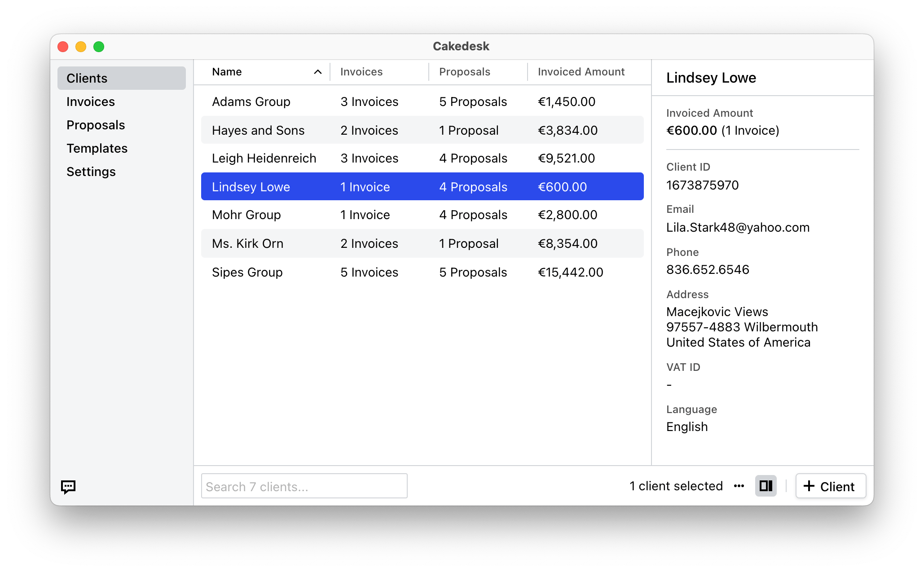Click the Lila.Stark48@yahoo.com email address
924x572 pixels.
click(738, 228)
